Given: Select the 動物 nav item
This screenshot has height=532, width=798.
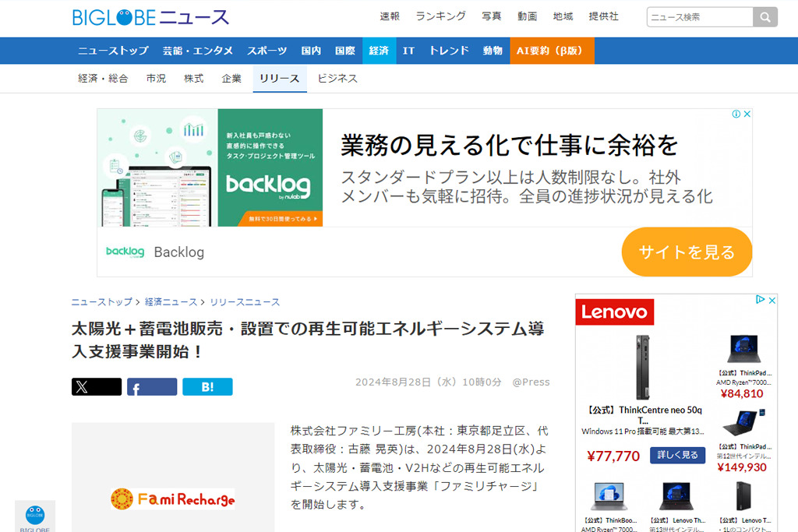Looking at the screenshot, I should coord(493,51).
